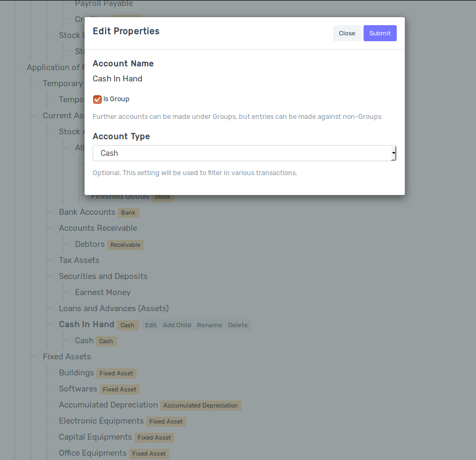Close the Edit Properties dialog
Viewport: 476px width, 460px height.
coord(347,33)
